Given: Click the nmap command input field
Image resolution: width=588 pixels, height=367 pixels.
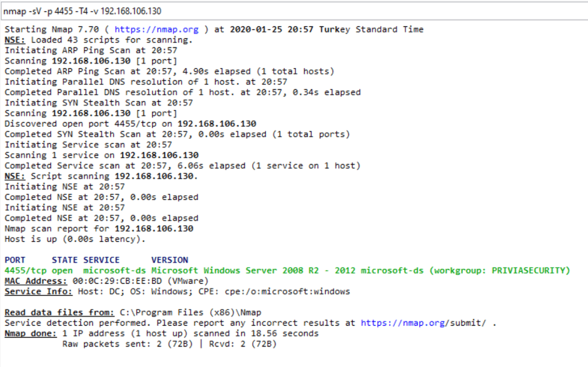Looking at the screenshot, I should [x=295, y=11].
